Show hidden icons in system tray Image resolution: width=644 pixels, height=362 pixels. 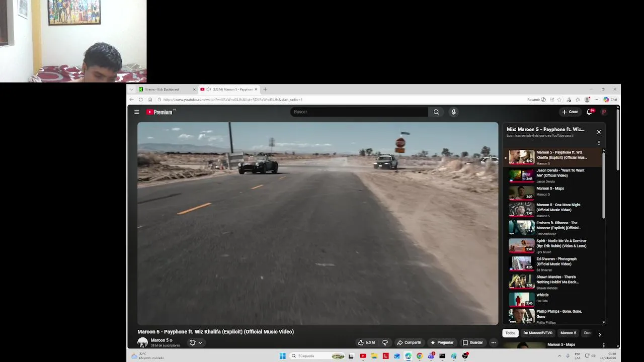[559, 356]
